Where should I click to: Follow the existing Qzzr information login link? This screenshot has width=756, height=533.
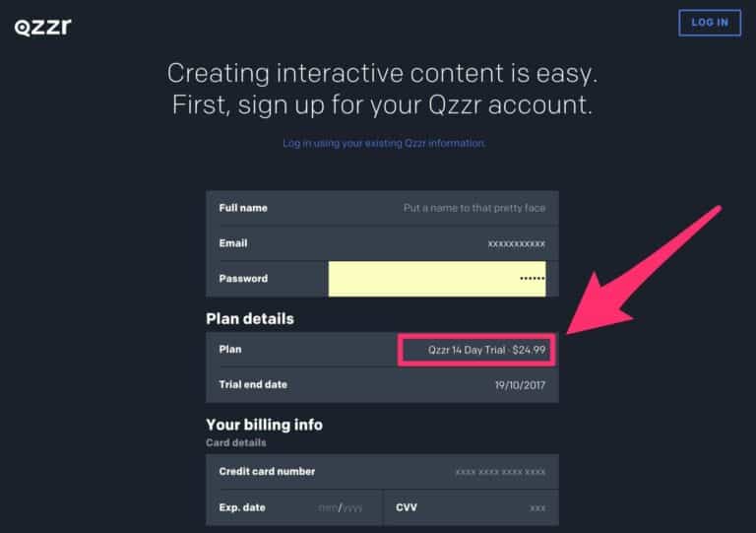click(384, 143)
